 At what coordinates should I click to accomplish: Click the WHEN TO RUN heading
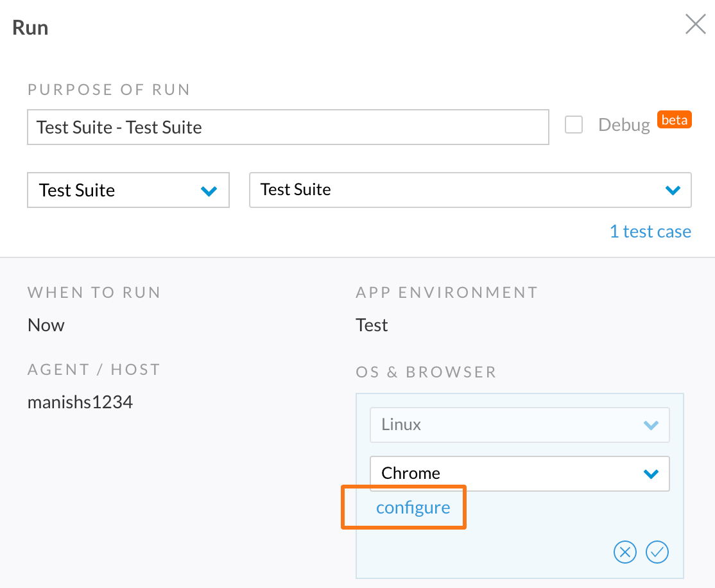tap(94, 293)
